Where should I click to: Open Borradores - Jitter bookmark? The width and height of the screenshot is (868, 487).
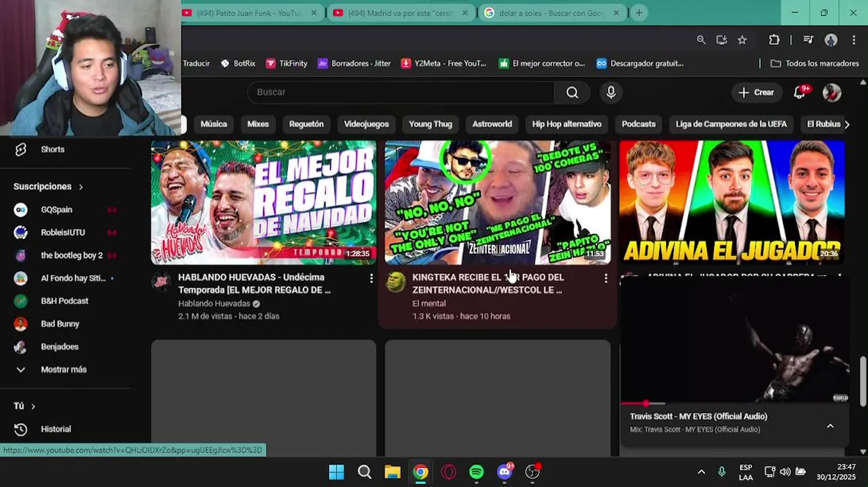coord(354,64)
